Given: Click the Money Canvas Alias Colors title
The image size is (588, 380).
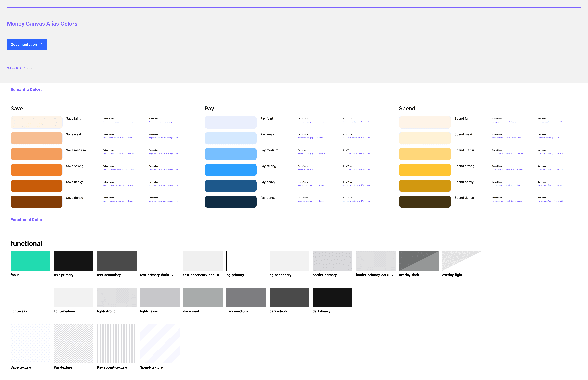Looking at the screenshot, I should [42, 24].
